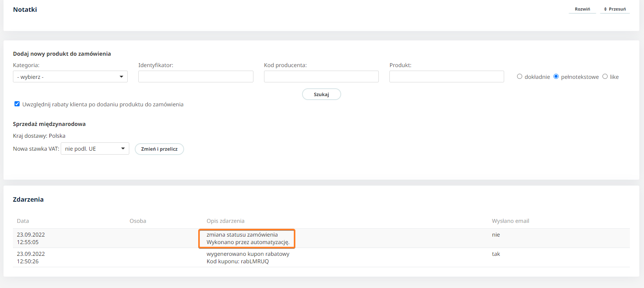Click the Osoba column header
Image resolution: width=644 pixels, height=288 pixels.
[138, 221]
